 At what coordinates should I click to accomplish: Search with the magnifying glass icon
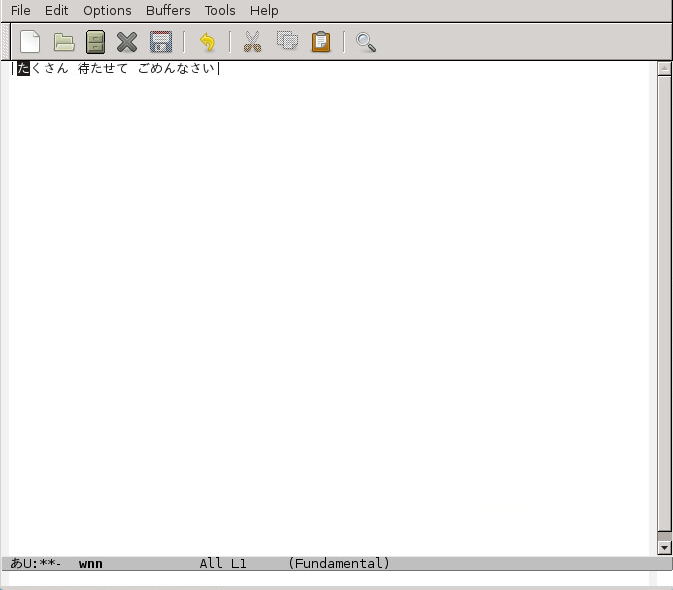tap(366, 42)
